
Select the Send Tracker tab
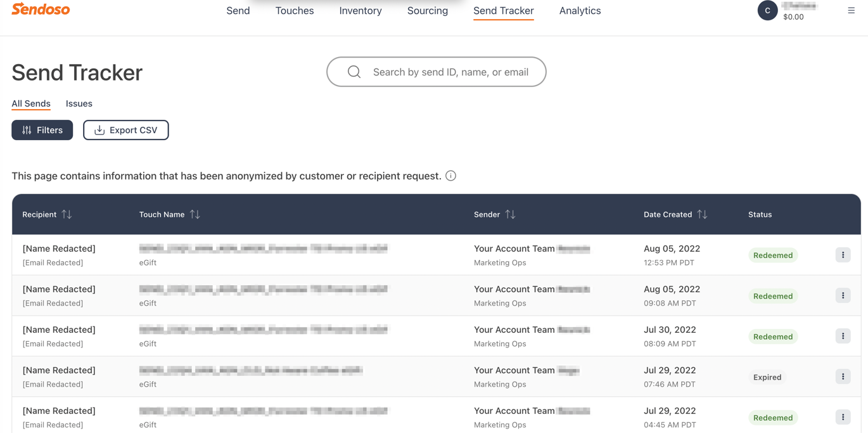click(504, 11)
